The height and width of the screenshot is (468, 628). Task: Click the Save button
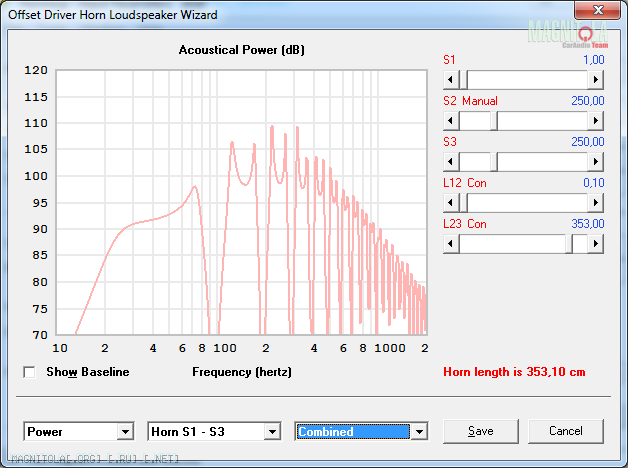(481, 431)
